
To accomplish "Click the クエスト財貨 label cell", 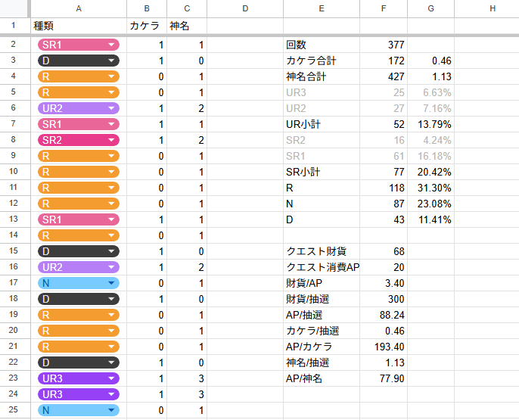I will coord(322,251).
